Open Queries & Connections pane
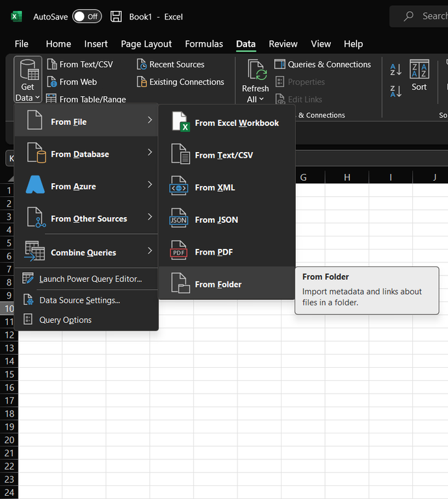Image resolution: width=448 pixels, height=499 pixels. (x=323, y=64)
